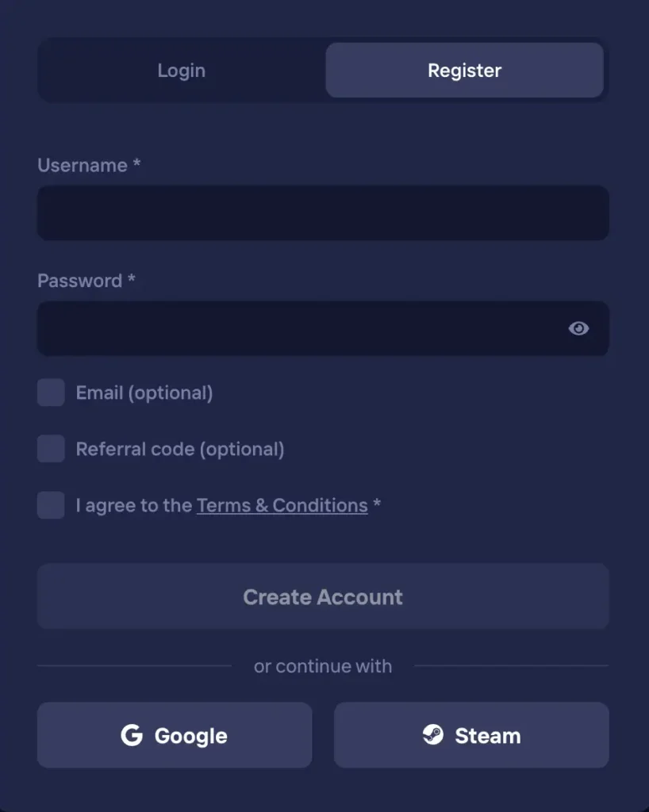Select the Register tab
Image resolution: width=649 pixels, height=812 pixels.
[x=465, y=70]
